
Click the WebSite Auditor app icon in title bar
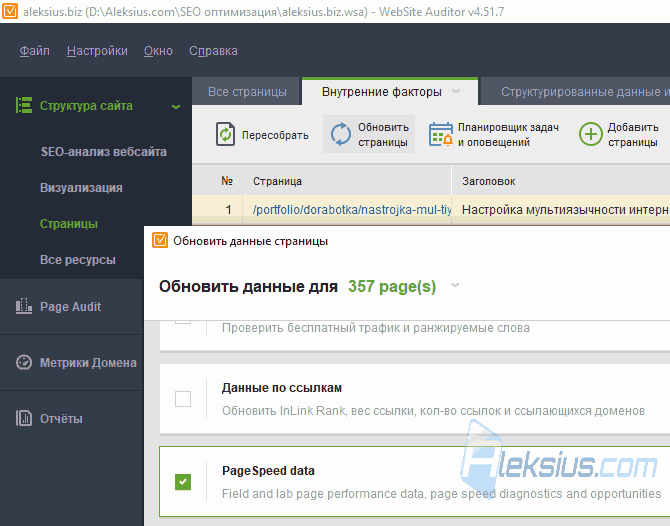[x=10, y=11]
